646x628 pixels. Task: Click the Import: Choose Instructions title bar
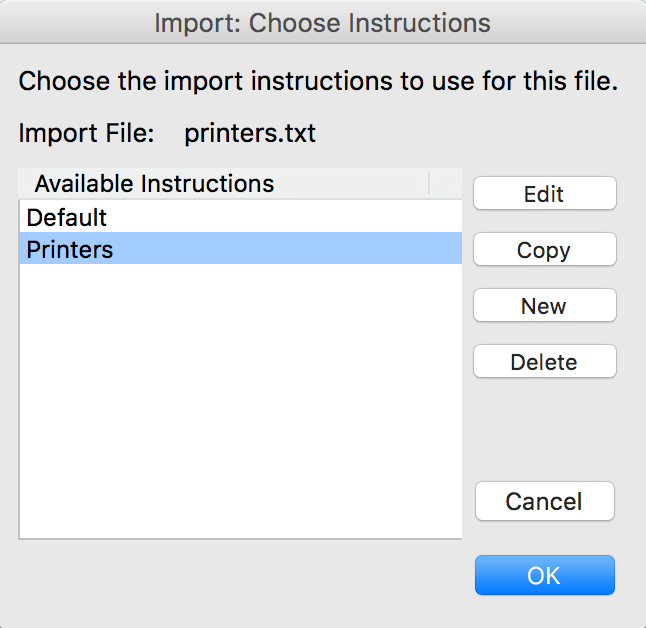tap(323, 22)
